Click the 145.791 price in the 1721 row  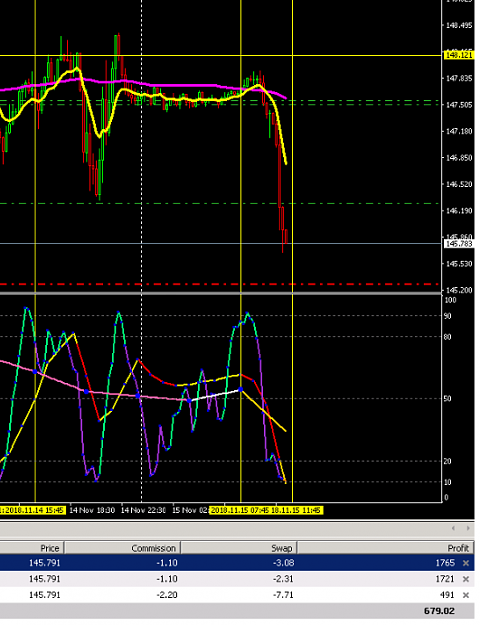click(45, 579)
